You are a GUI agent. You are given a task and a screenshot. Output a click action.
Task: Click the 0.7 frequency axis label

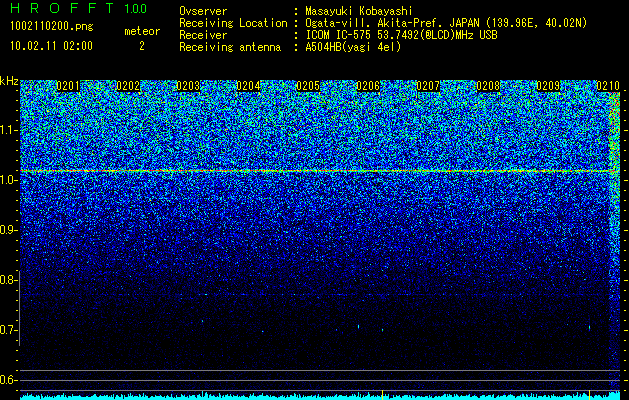point(9,330)
